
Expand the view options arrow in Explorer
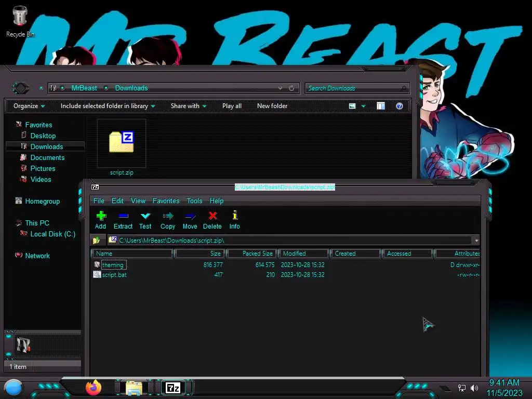click(363, 106)
